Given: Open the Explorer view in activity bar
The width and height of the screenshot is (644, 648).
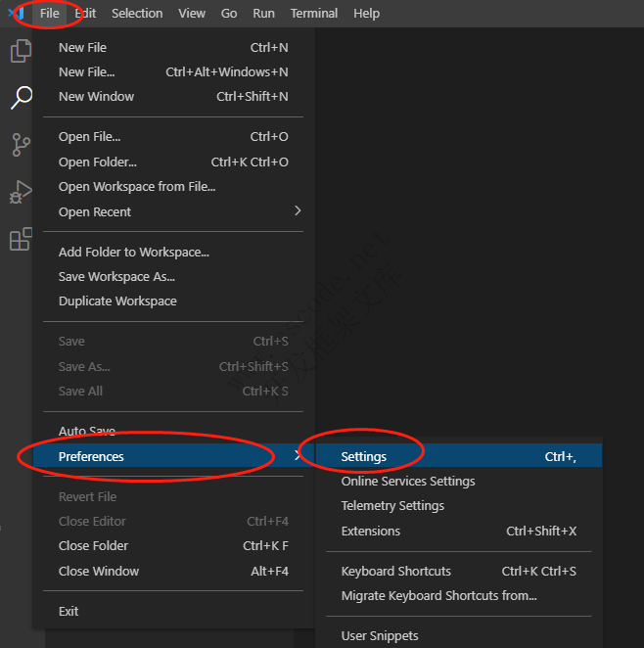Looking at the screenshot, I should pos(21,51).
